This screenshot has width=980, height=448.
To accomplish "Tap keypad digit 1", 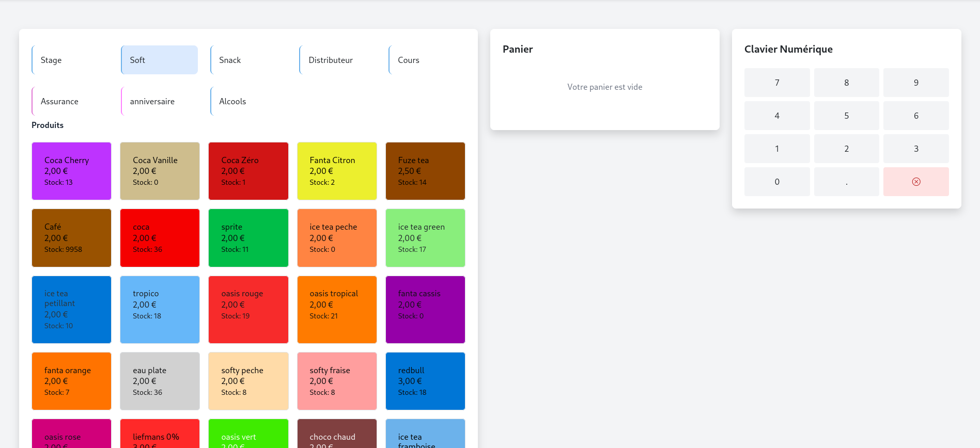I will click(x=777, y=149).
